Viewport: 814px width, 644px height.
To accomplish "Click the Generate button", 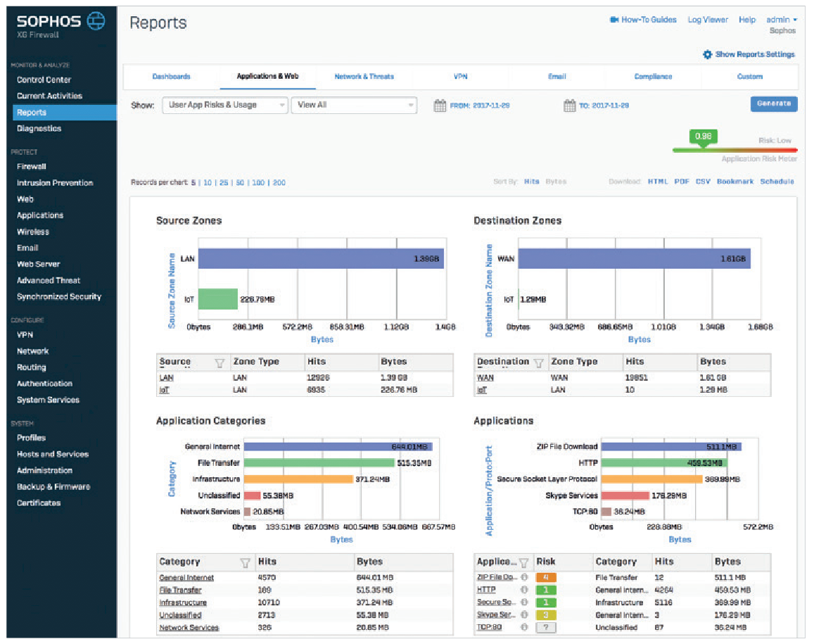I will coord(773,104).
